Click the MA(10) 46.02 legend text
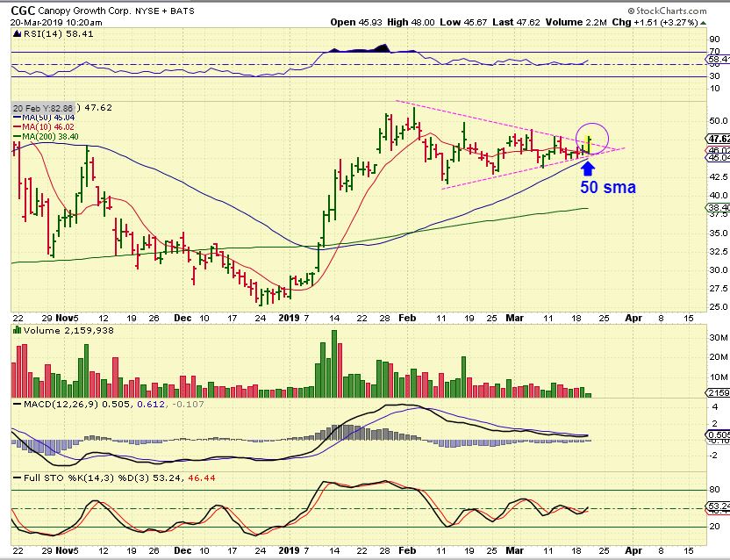Viewport: 730px width, 560px height. point(48,126)
